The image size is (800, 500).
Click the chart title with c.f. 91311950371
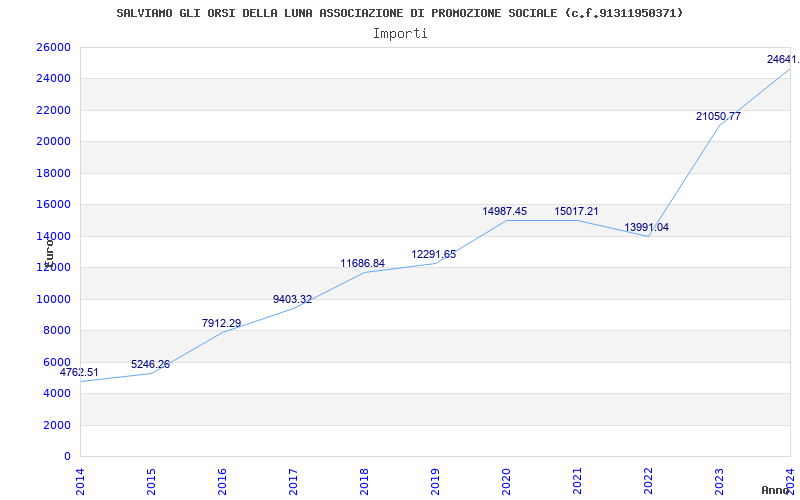[399, 13]
